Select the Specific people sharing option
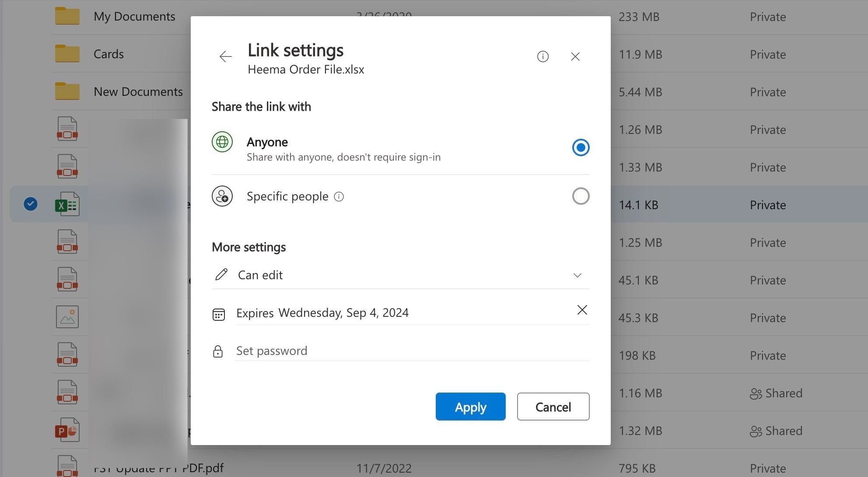 [580, 196]
